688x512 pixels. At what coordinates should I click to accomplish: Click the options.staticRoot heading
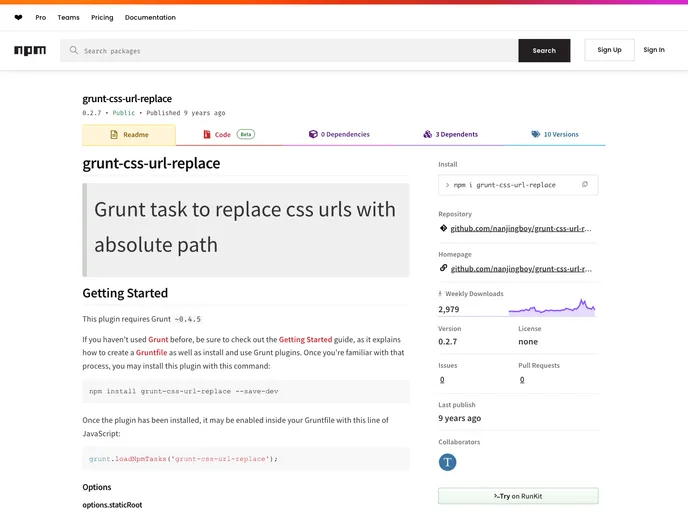click(112, 505)
